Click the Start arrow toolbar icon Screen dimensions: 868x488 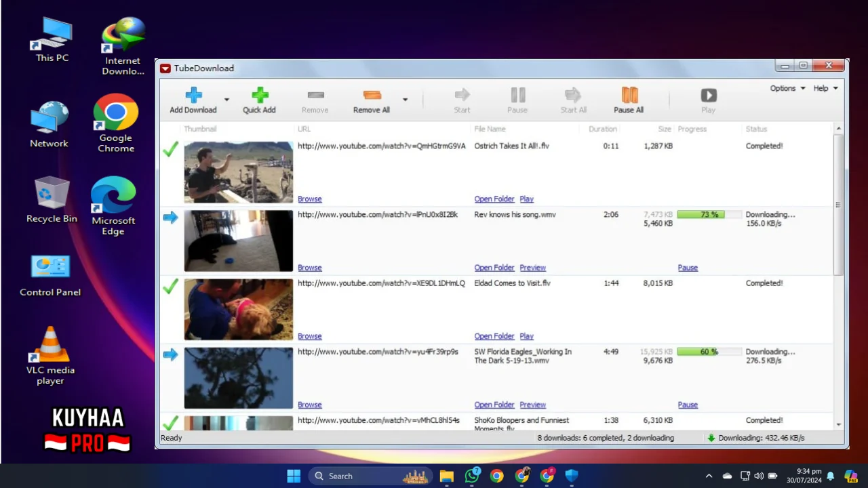point(462,95)
